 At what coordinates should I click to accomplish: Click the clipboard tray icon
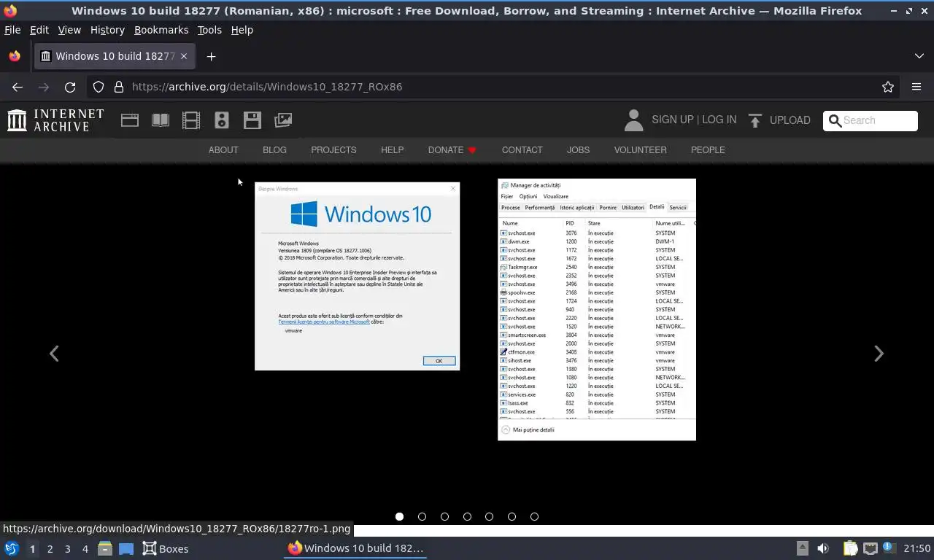coord(850,548)
